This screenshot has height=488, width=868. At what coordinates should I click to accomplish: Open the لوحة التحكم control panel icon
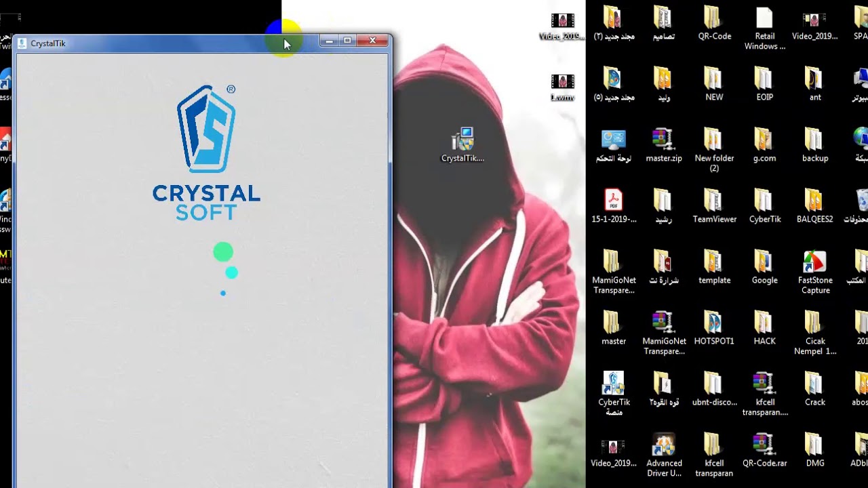coord(613,146)
